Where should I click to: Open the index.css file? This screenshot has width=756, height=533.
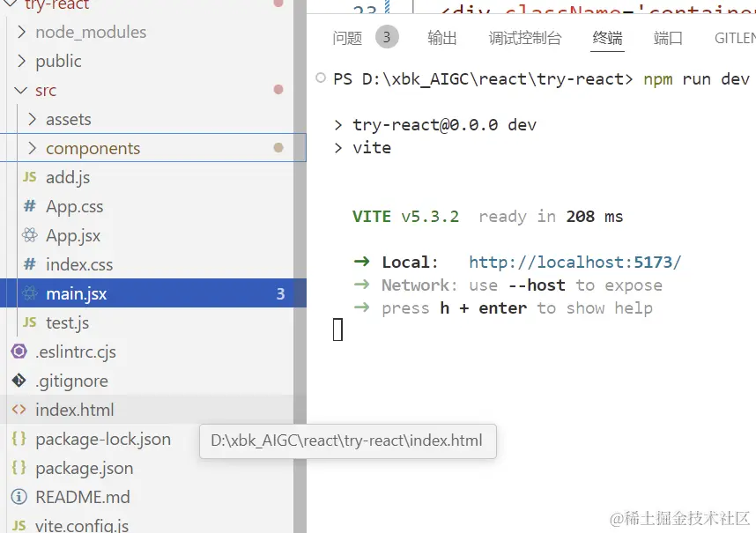pyautogui.click(x=79, y=264)
